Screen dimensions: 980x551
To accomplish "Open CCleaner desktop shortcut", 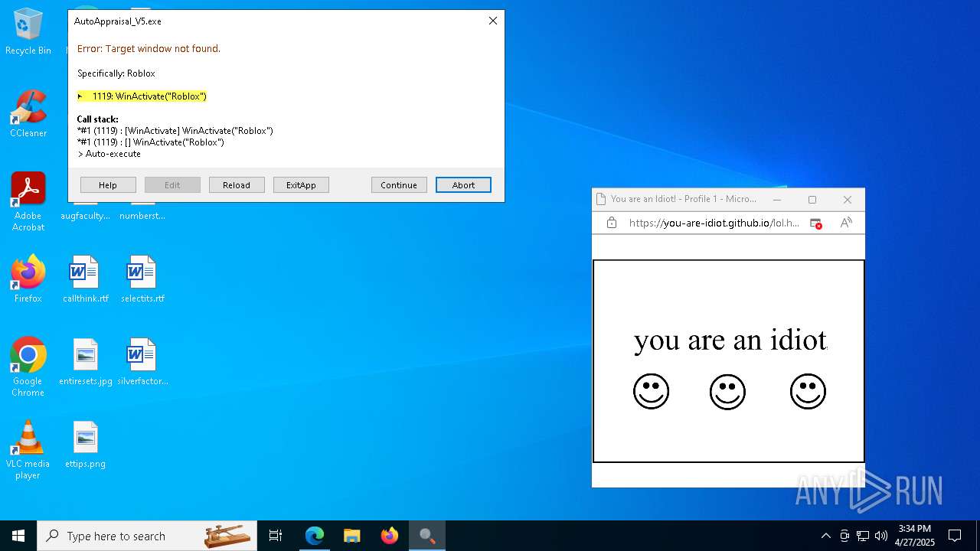I will [28, 114].
